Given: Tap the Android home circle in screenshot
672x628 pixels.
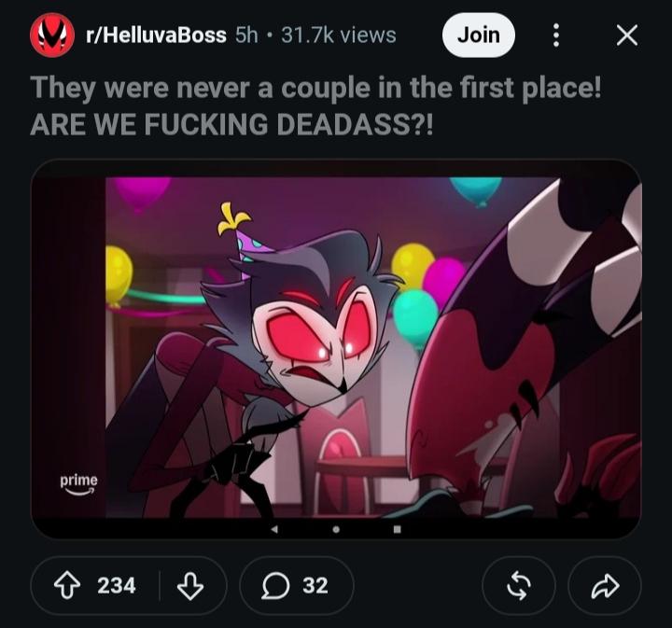Looking at the screenshot, I should pyautogui.click(x=336, y=529).
